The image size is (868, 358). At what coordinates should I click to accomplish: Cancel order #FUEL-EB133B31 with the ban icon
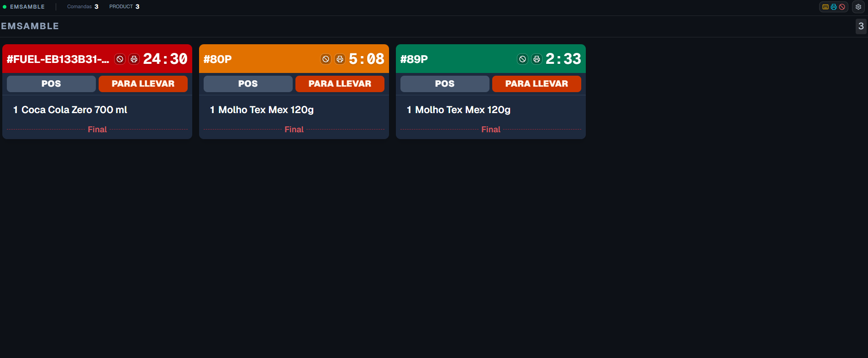[120, 59]
